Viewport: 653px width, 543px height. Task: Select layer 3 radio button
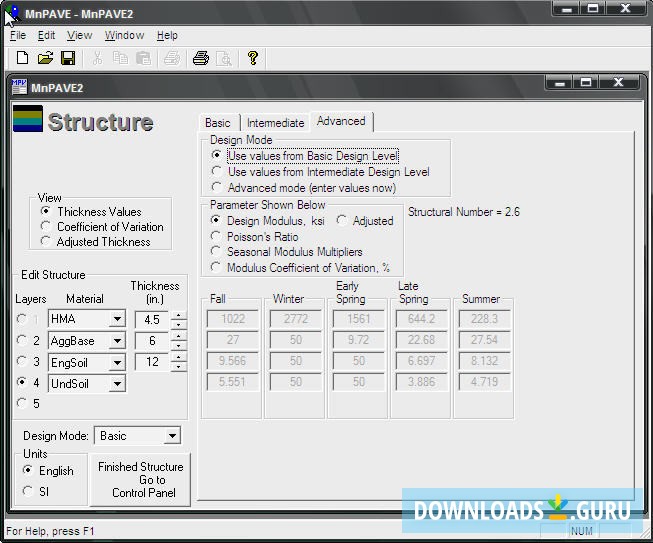click(x=22, y=361)
